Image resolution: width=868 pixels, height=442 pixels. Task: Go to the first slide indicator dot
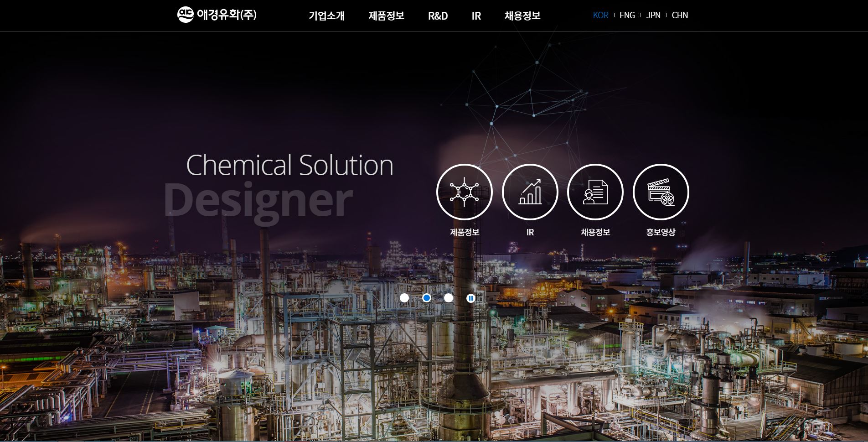click(404, 298)
